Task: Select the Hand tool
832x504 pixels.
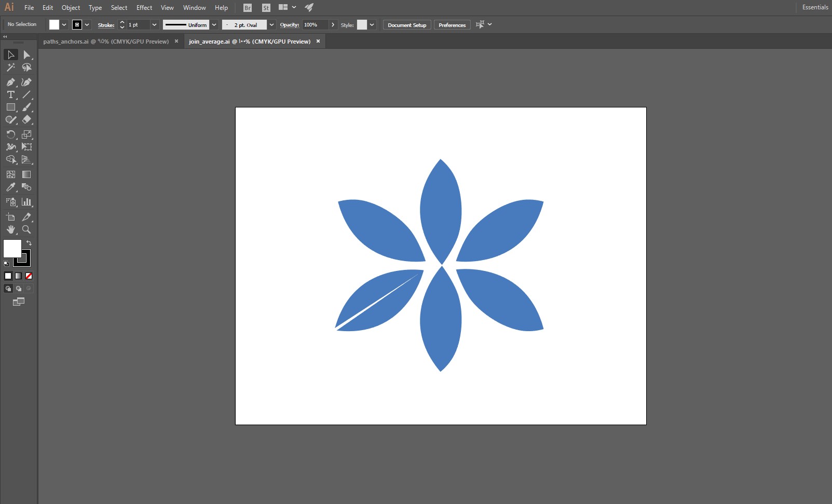Action: click(11, 229)
